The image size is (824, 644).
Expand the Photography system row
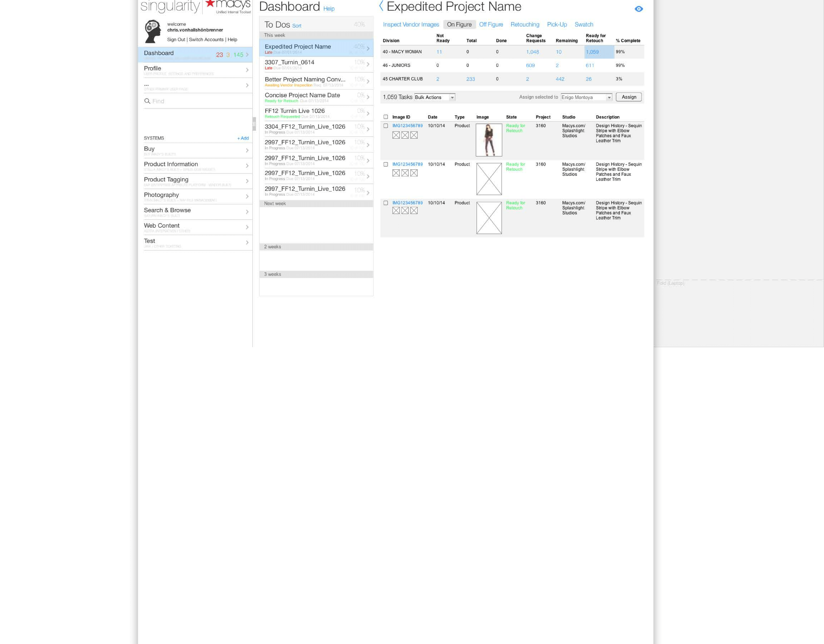point(247,196)
